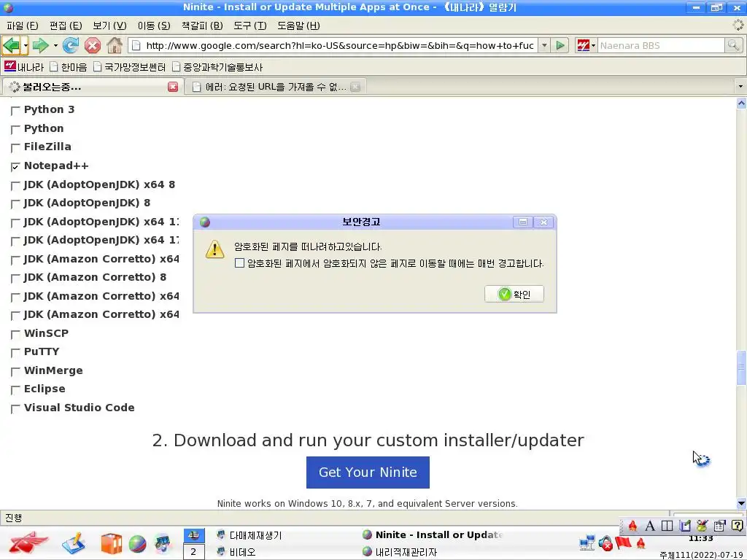Switch to the 에러 URL error tab

coord(275,87)
